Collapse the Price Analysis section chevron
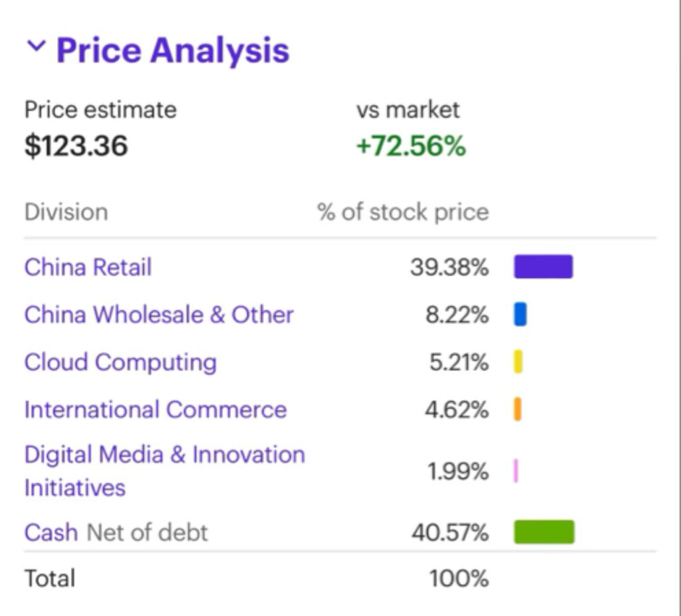Screen dimensions: 681x616 (37, 47)
